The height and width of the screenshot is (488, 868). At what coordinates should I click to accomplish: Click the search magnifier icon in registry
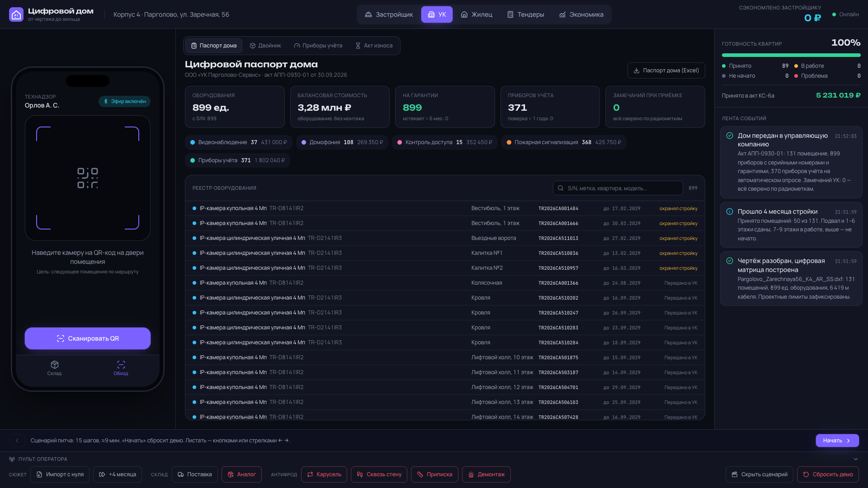[x=561, y=188]
